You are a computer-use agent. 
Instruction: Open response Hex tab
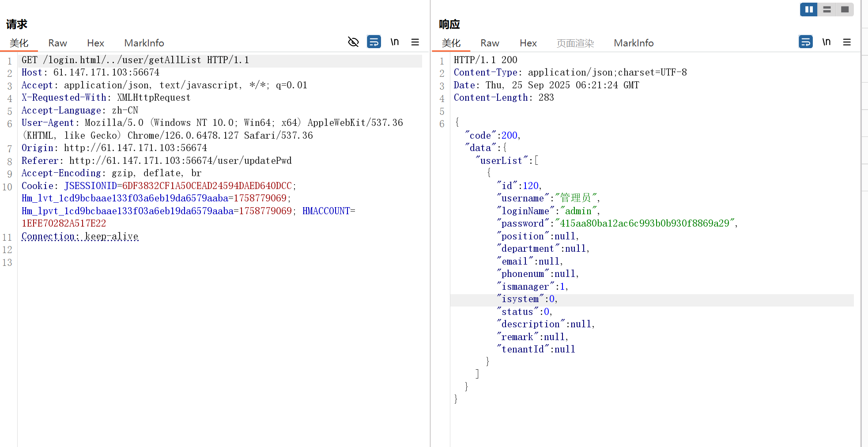pyautogui.click(x=528, y=43)
